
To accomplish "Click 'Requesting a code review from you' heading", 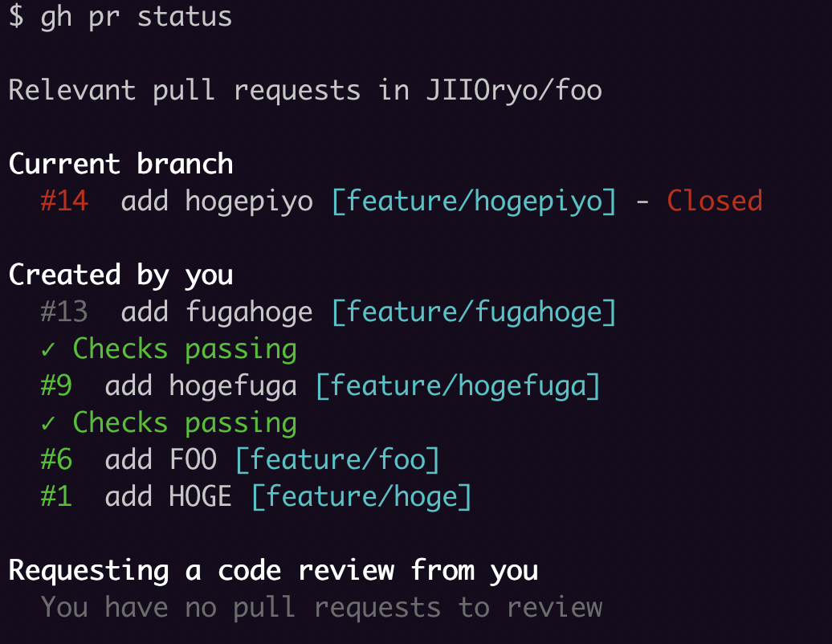I will click(x=273, y=571).
